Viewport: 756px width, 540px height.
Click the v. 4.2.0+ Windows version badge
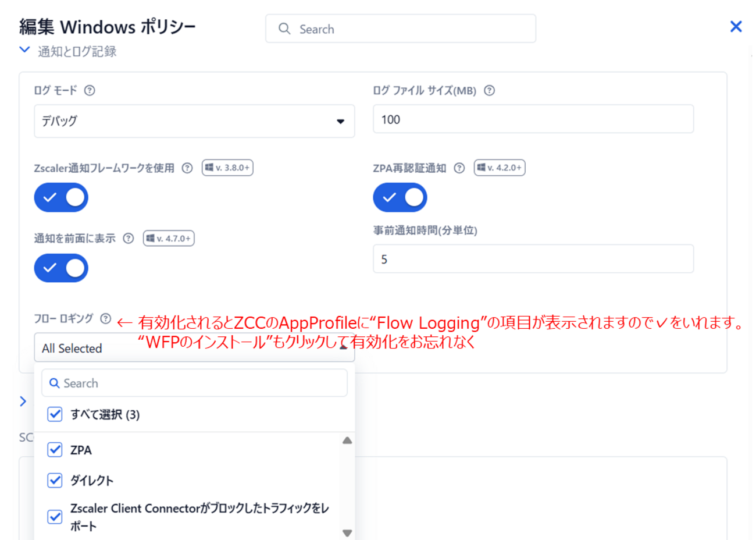click(500, 168)
